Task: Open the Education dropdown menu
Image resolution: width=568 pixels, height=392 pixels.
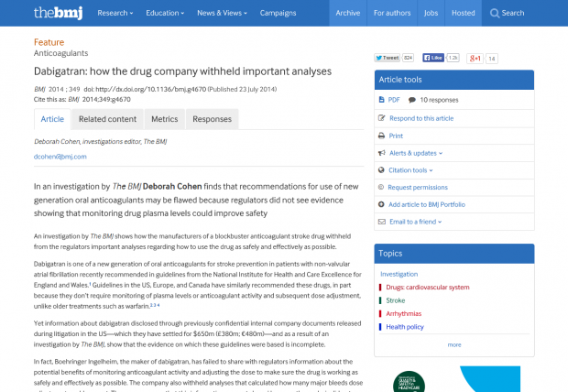Action: [x=165, y=13]
